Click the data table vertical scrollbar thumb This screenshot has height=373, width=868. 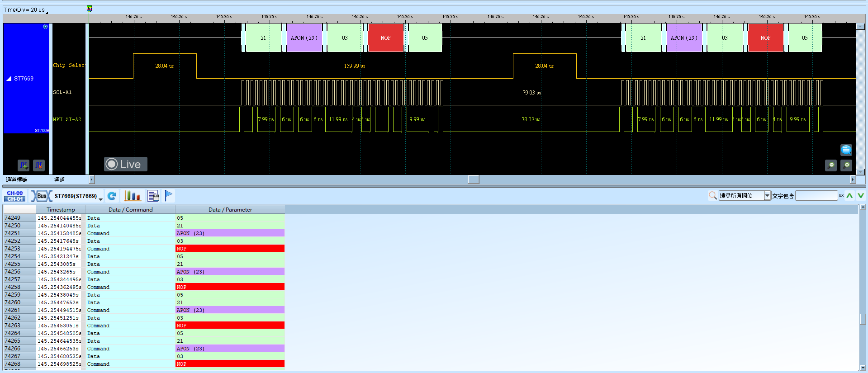tap(863, 319)
